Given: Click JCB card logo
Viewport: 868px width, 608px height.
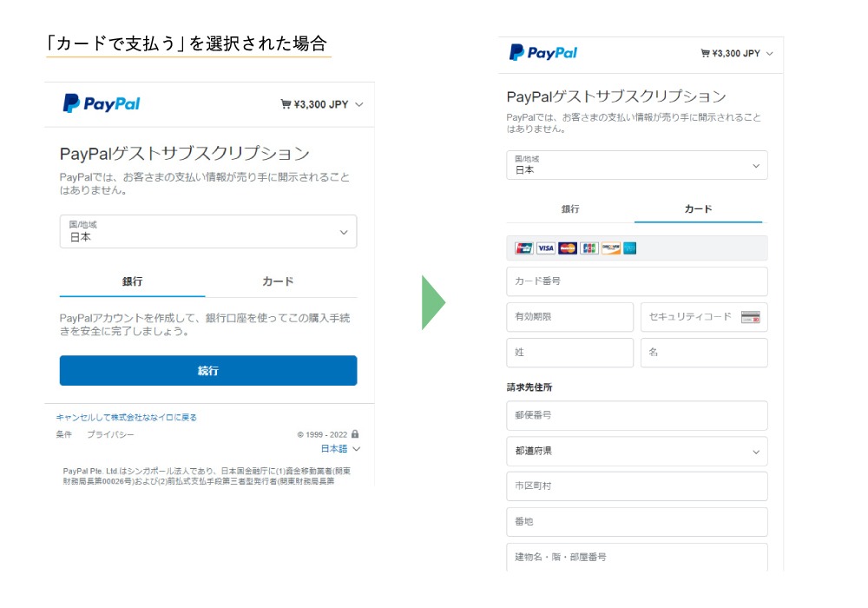Looking at the screenshot, I should [x=589, y=248].
